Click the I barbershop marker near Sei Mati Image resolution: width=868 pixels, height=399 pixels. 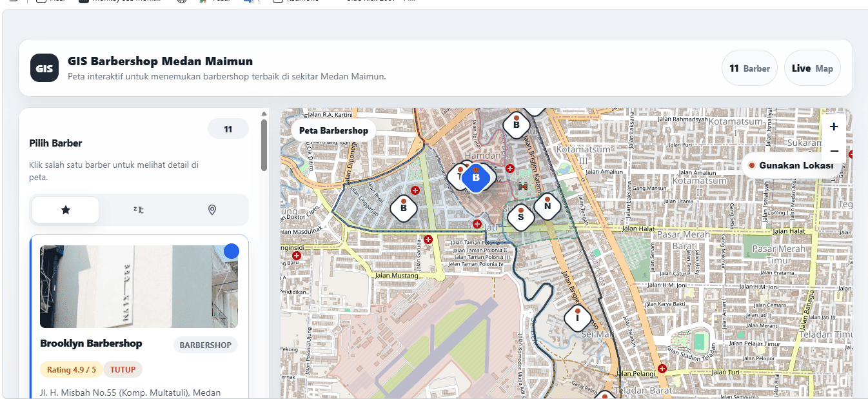[577, 317]
